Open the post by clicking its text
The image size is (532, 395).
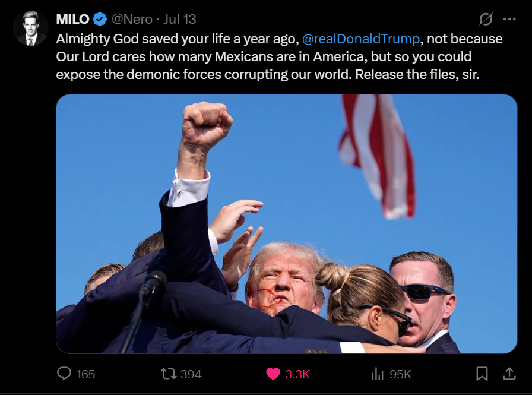click(279, 56)
